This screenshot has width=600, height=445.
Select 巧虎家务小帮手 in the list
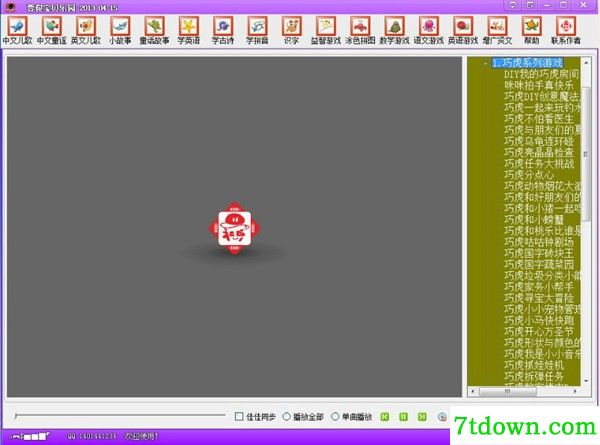tap(539, 287)
